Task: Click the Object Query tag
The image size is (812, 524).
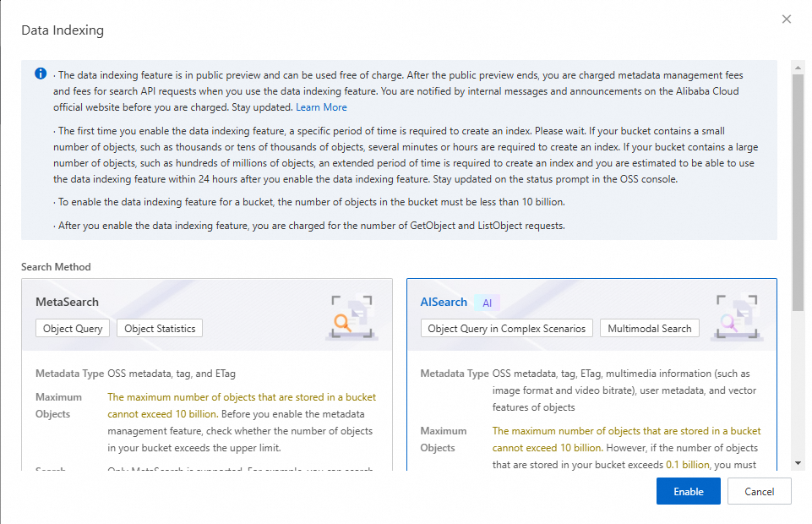Action: [x=73, y=328]
